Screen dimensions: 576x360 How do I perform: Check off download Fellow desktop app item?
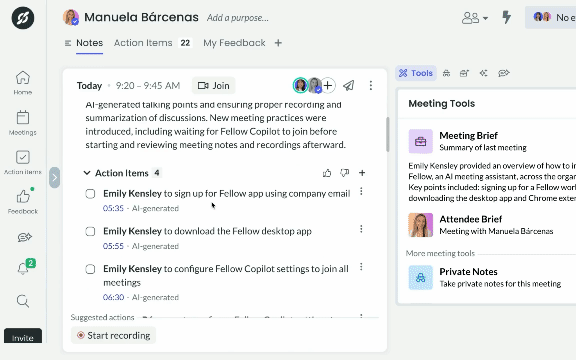pyautogui.click(x=90, y=231)
